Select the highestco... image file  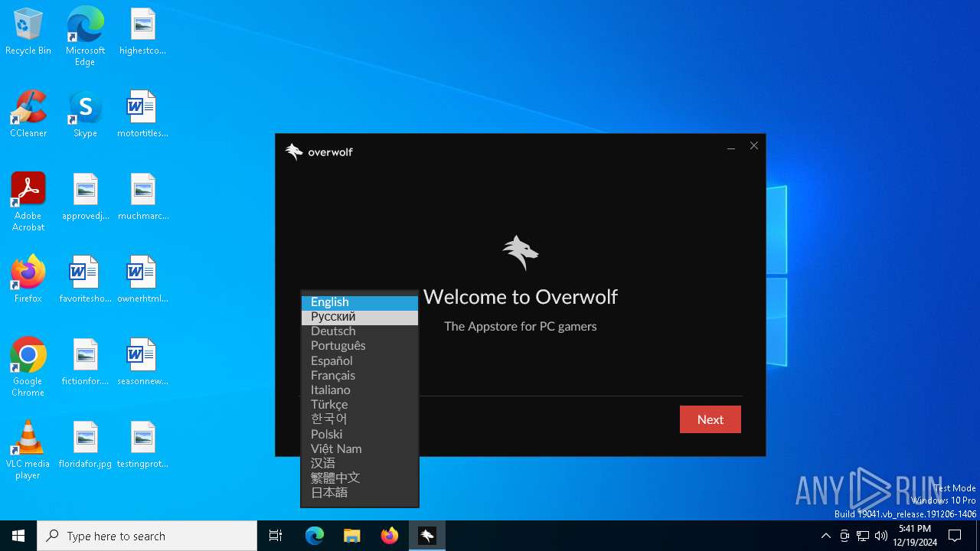pyautogui.click(x=142, y=32)
